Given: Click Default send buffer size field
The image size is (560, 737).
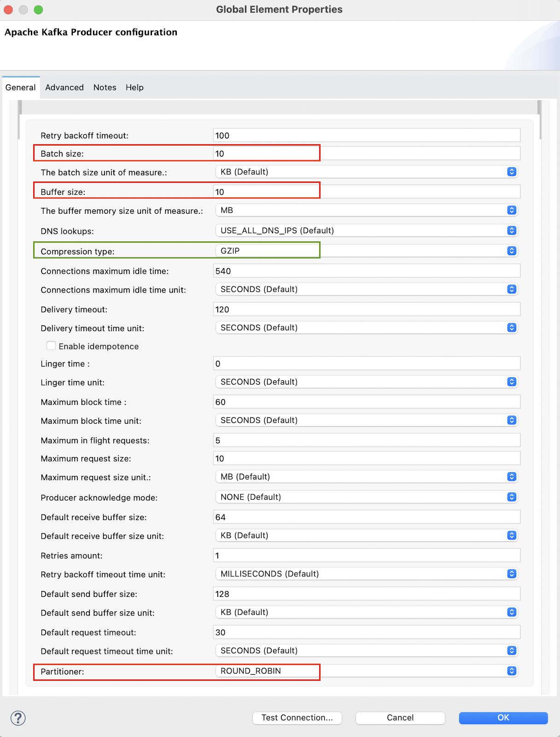Looking at the screenshot, I should 367,594.
